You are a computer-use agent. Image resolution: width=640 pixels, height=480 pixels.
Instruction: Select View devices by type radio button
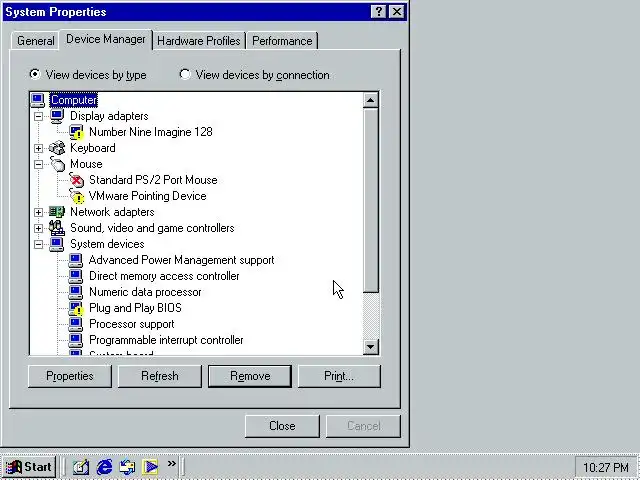tap(35, 74)
